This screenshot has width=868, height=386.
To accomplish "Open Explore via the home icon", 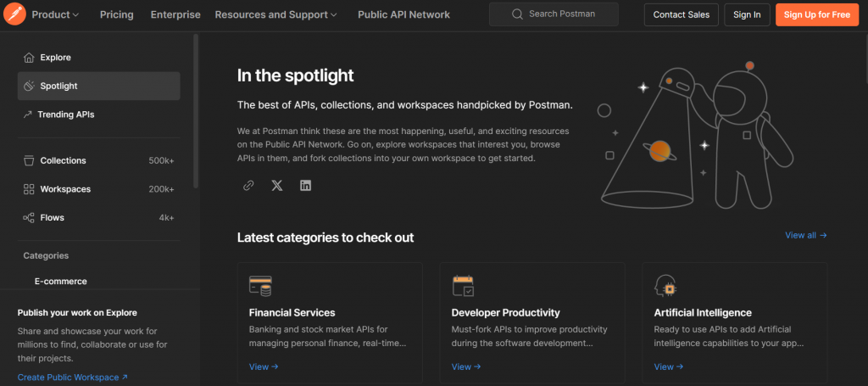I will click(x=29, y=58).
